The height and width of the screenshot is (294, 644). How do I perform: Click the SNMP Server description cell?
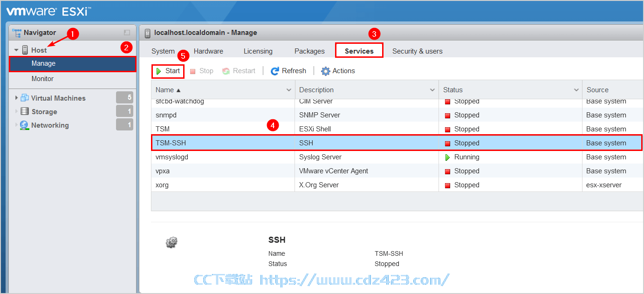367,115
